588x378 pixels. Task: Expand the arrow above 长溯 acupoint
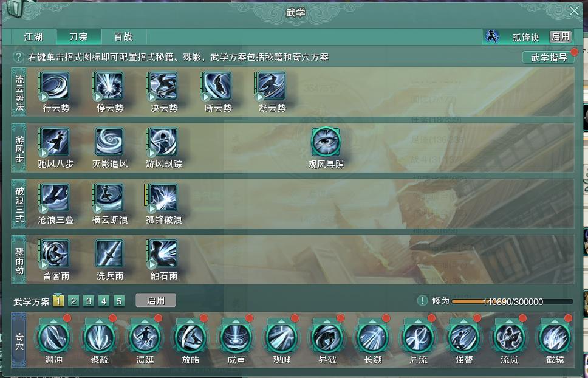tap(372, 321)
